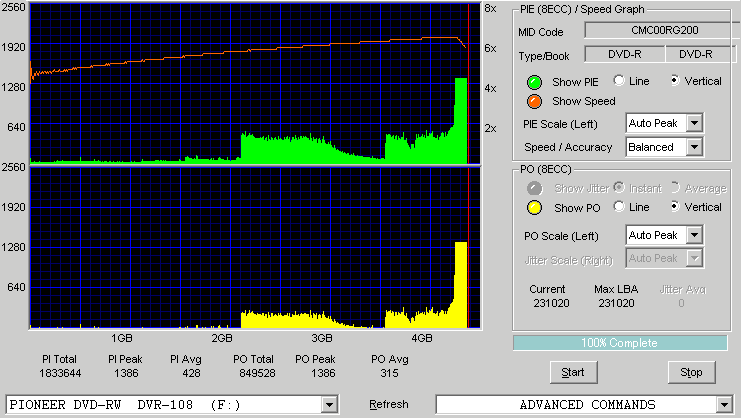Click the PO Total value 849528
Image resolution: width=741 pixels, height=418 pixels.
click(257, 373)
